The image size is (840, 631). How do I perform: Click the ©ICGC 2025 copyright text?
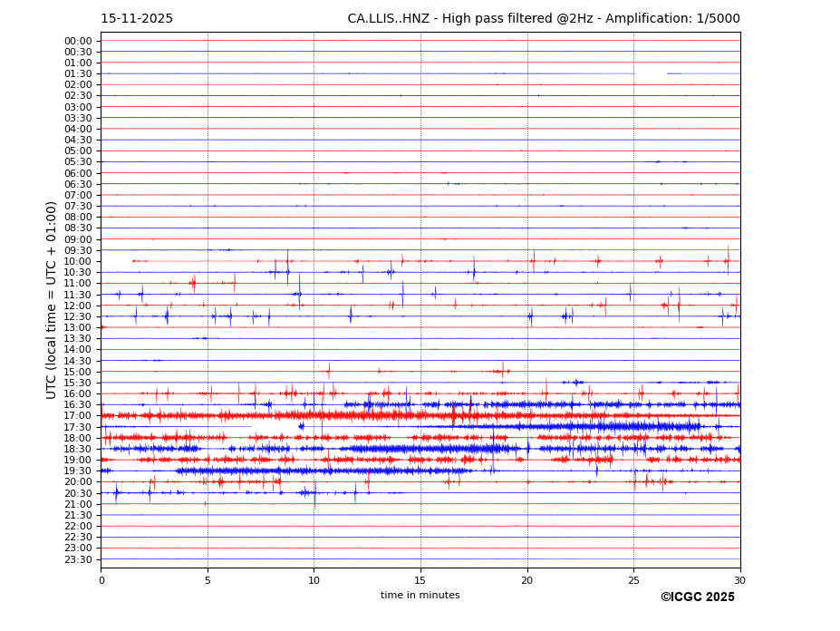tap(697, 597)
